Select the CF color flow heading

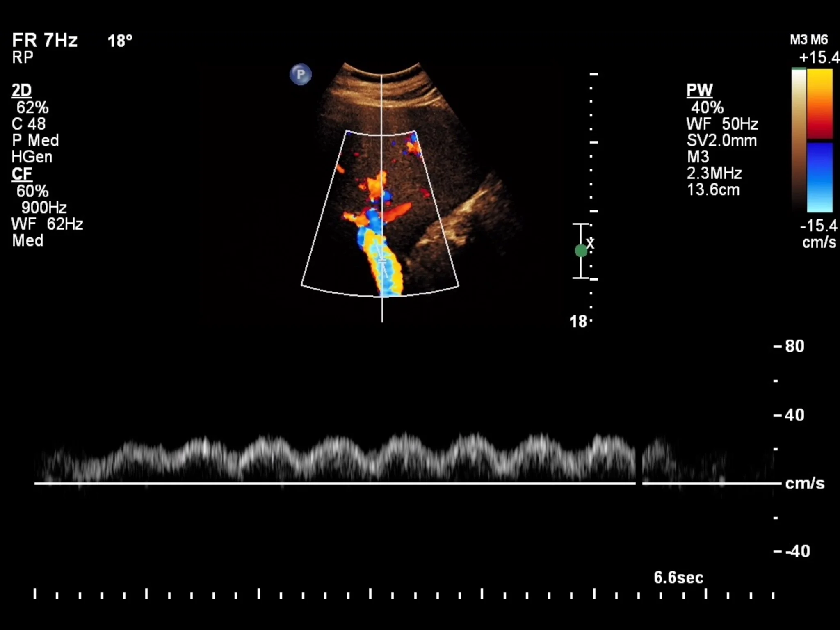21,174
